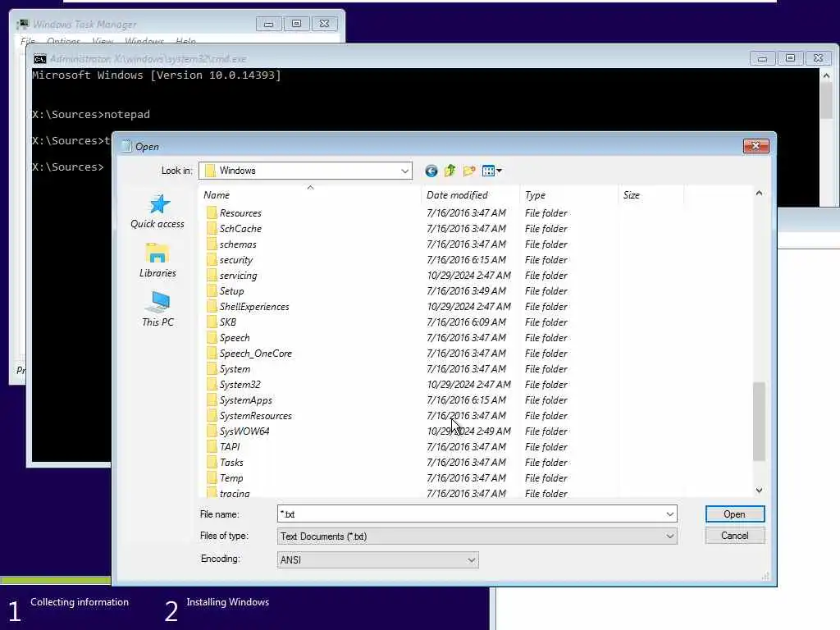Screen dimensions: 840x630
Task: Open the Files of type dropdown
Action: pos(477,536)
